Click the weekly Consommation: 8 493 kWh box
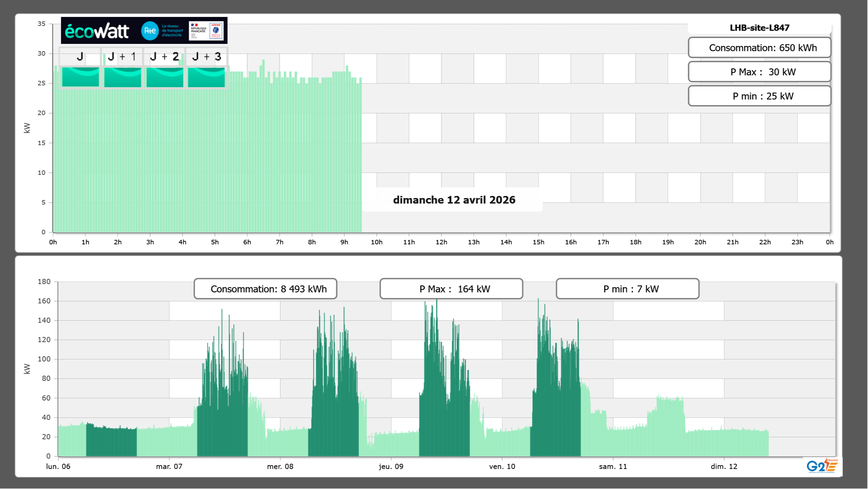The image size is (868, 489). 265,289
